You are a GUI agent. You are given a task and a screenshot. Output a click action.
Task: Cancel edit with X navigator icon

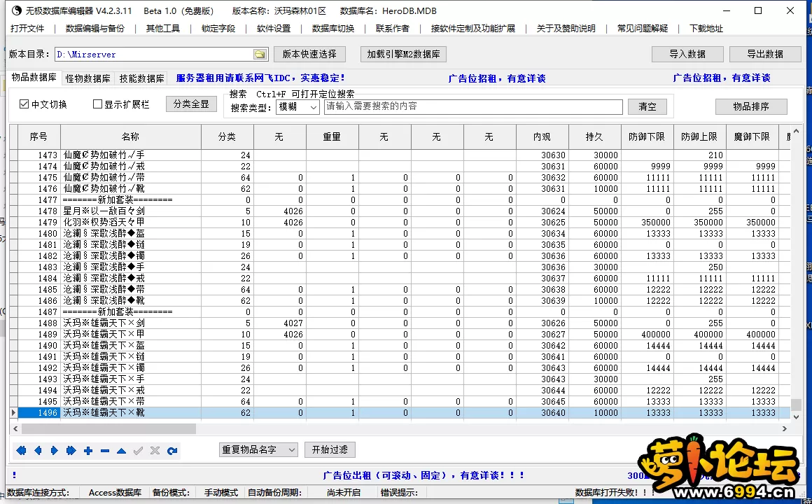(155, 451)
